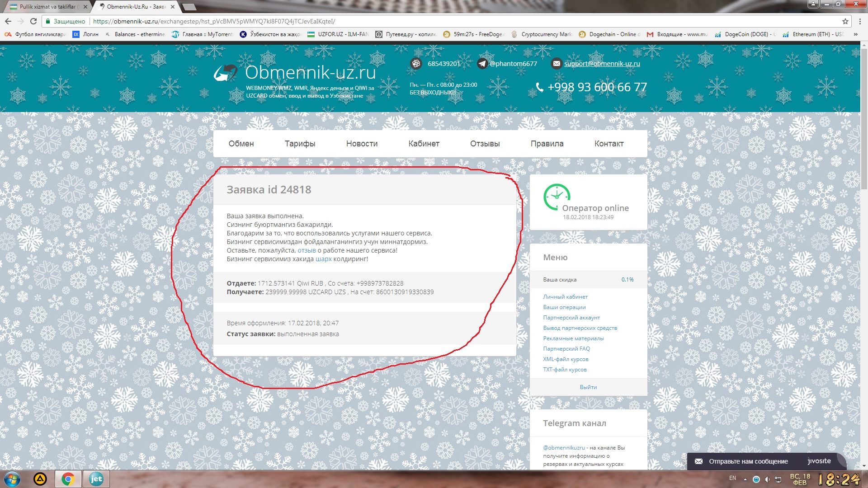The height and width of the screenshot is (488, 868).
Task: Click the Telegram paper-plane icon in header
Action: click(x=482, y=64)
